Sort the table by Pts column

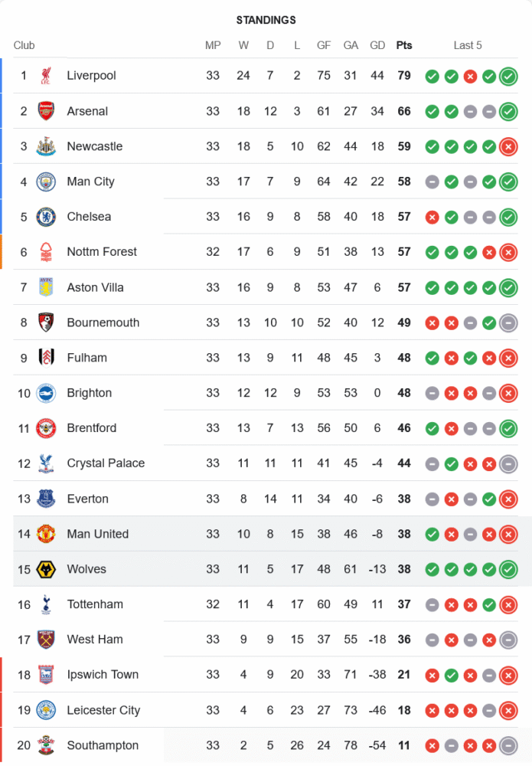404,45
